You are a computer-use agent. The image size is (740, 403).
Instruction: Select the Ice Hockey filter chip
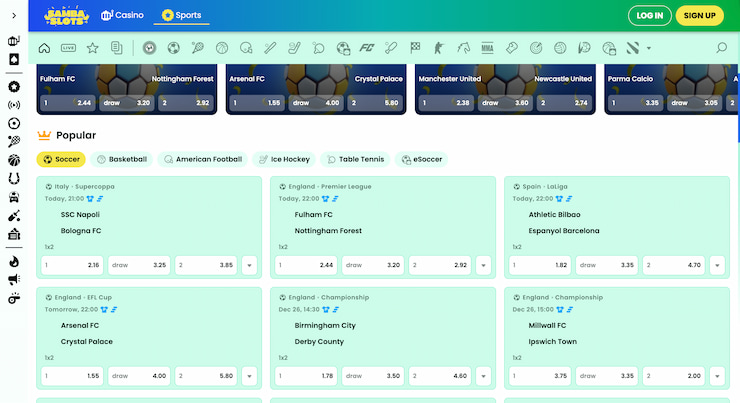point(284,160)
